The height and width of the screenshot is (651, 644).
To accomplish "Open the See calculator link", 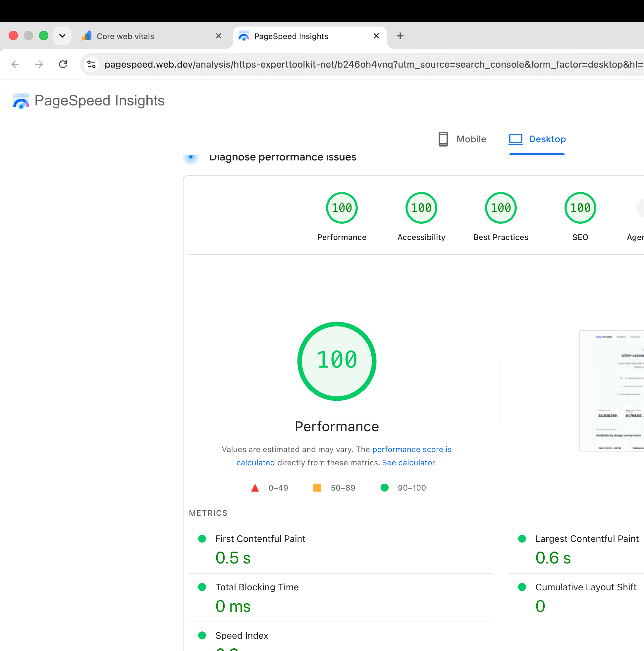I will pos(409,463).
